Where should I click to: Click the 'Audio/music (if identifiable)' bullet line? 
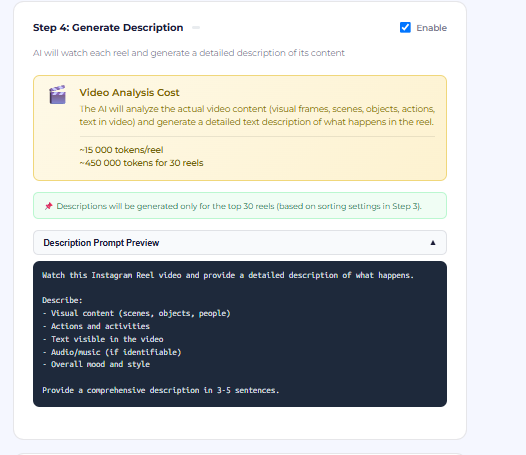tap(112, 352)
